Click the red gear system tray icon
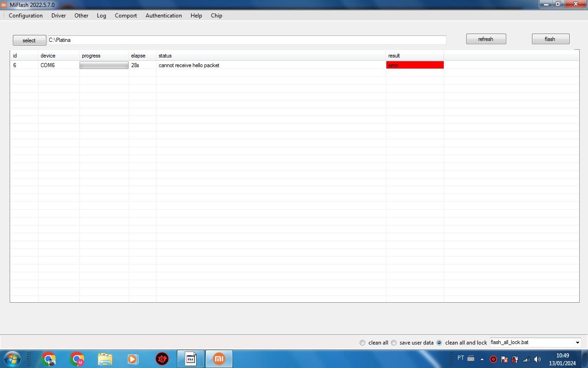Image resolution: width=588 pixels, height=368 pixels. pyautogui.click(x=493, y=359)
